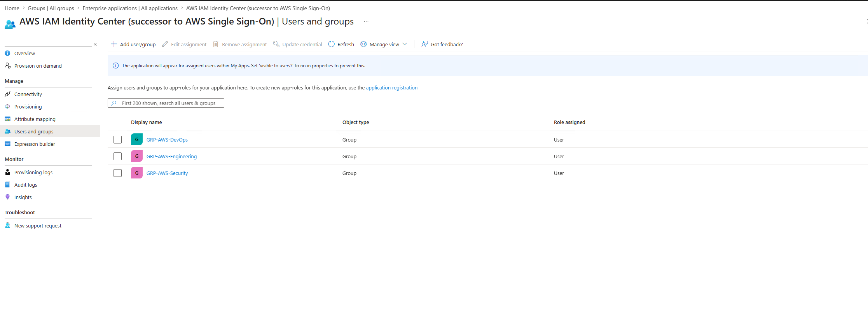The width and height of the screenshot is (868, 320).
Task: Click the Role assigned column header
Action: pos(569,122)
